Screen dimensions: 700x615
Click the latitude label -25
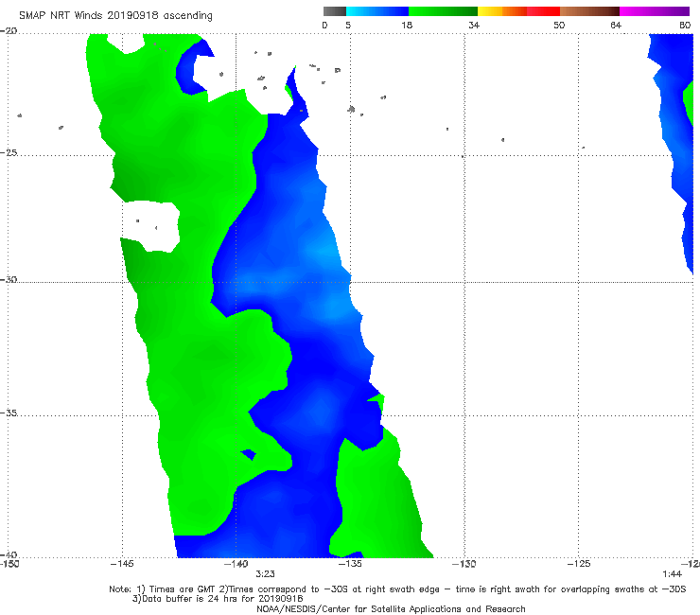(x=9, y=152)
